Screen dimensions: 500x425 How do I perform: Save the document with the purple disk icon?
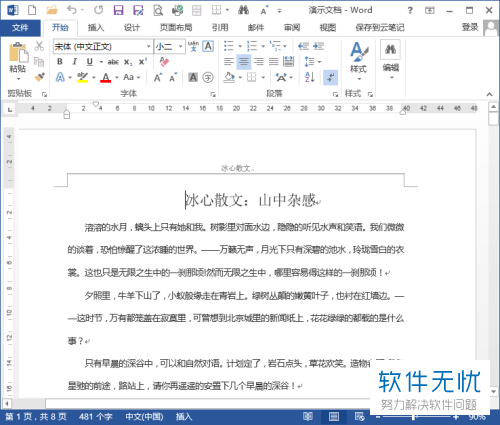point(118,10)
